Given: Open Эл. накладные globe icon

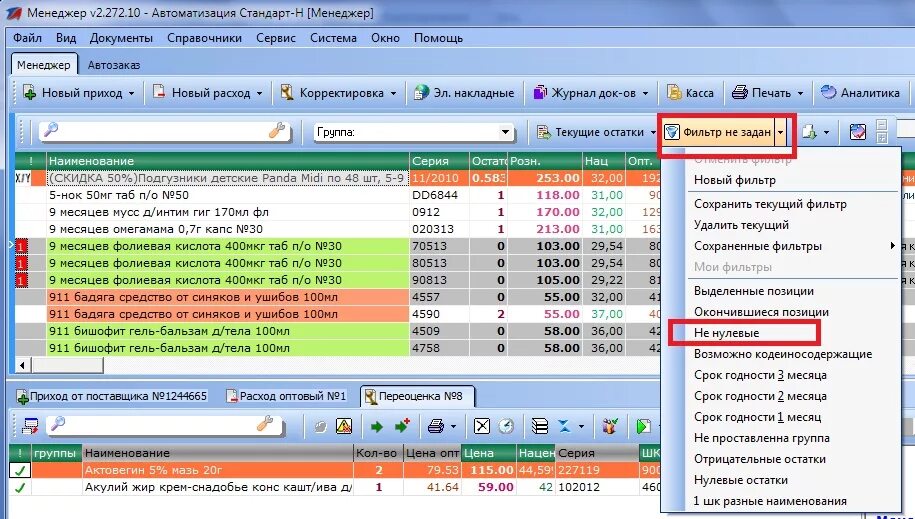Looking at the screenshot, I should 421,92.
